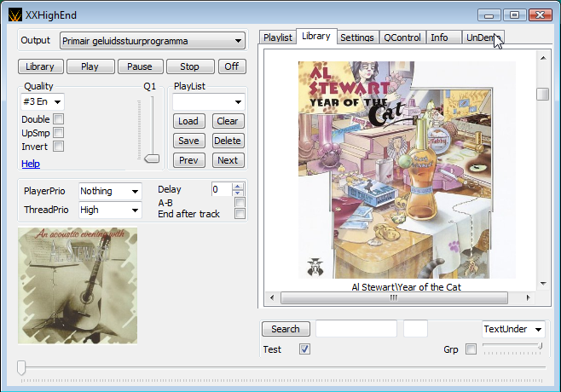561x392 pixels.
Task: Click the small field beside search box
Action: 415,329
